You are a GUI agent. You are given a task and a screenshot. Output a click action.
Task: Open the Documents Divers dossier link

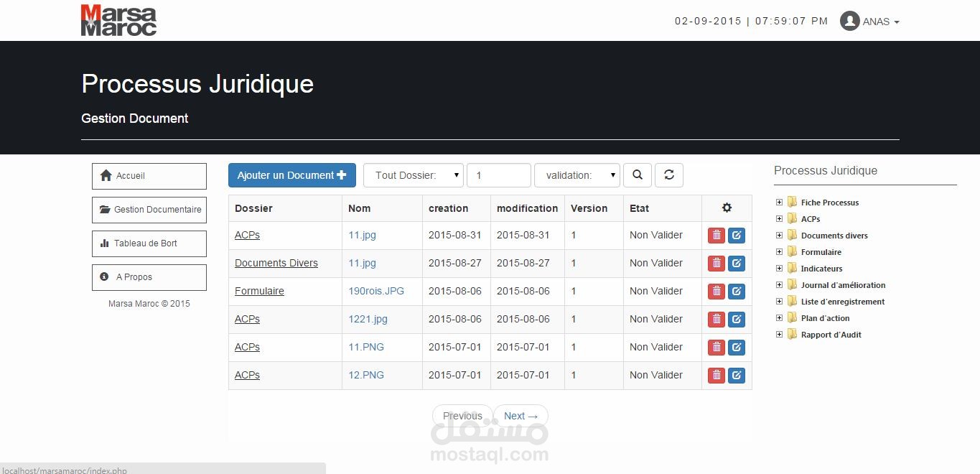pyautogui.click(x=276, y=263)
